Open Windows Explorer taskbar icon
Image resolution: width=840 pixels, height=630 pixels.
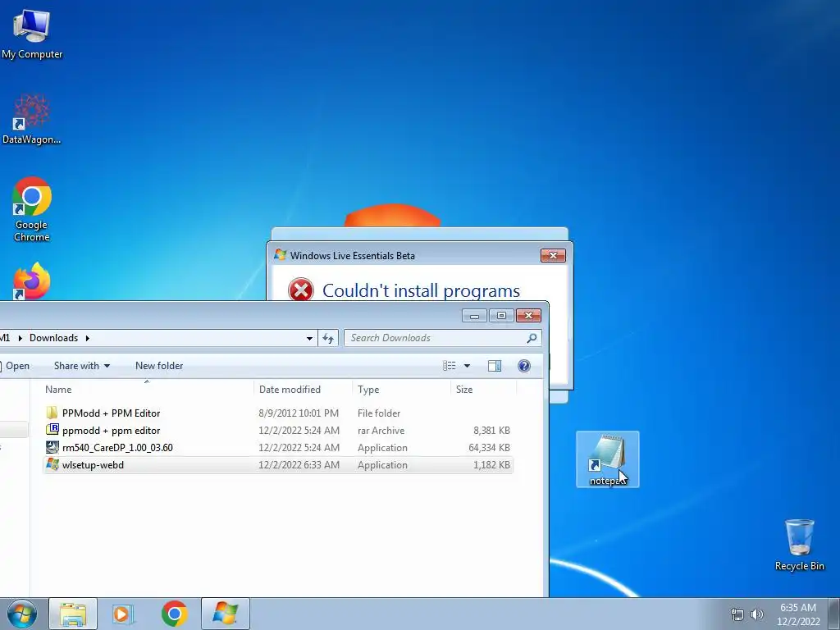[73, 614]
